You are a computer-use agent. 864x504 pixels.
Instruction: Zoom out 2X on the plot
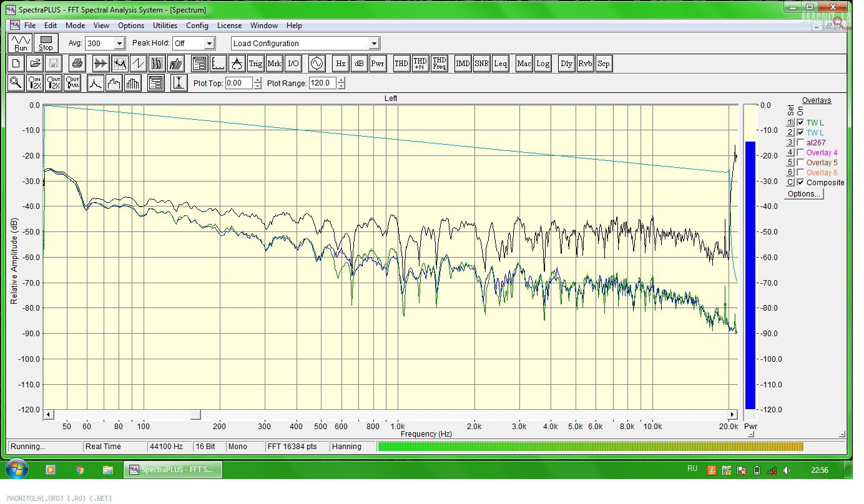54,83
